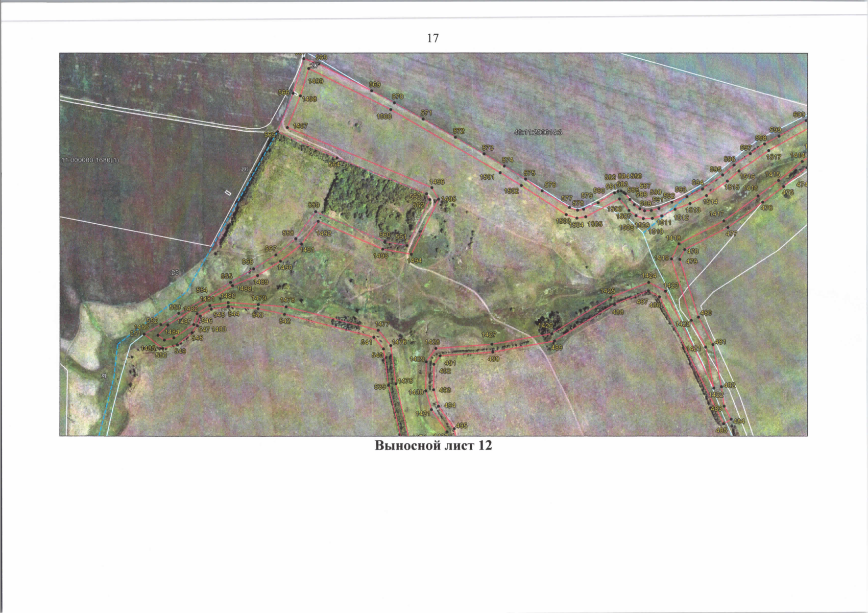Click the map point label 542
The height and width of the screenshot is (613, 868).
284,321
